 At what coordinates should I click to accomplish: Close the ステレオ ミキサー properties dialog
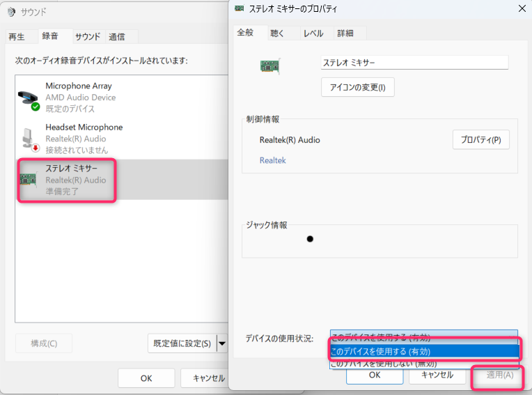click(x=521, y=8)
